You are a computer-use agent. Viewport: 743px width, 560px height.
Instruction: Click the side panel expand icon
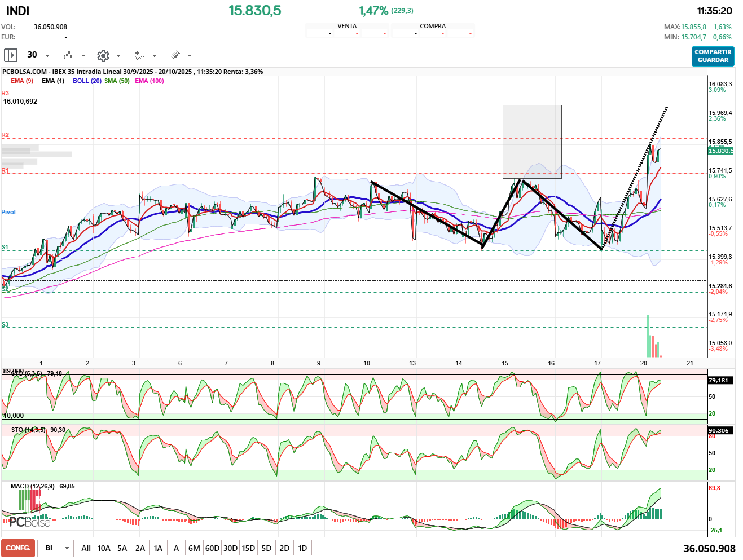pyautogui.click(x=11, y=55)
